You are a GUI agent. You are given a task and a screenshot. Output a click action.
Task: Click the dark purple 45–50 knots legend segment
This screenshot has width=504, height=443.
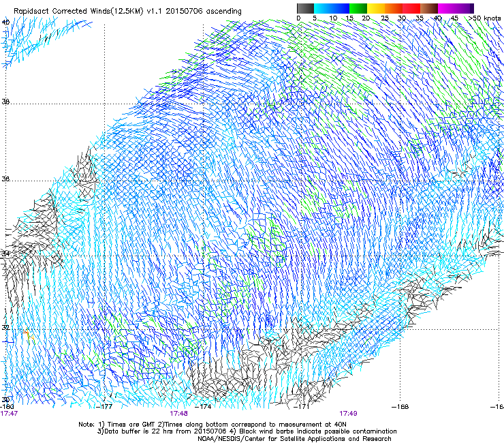pos(464,8)
